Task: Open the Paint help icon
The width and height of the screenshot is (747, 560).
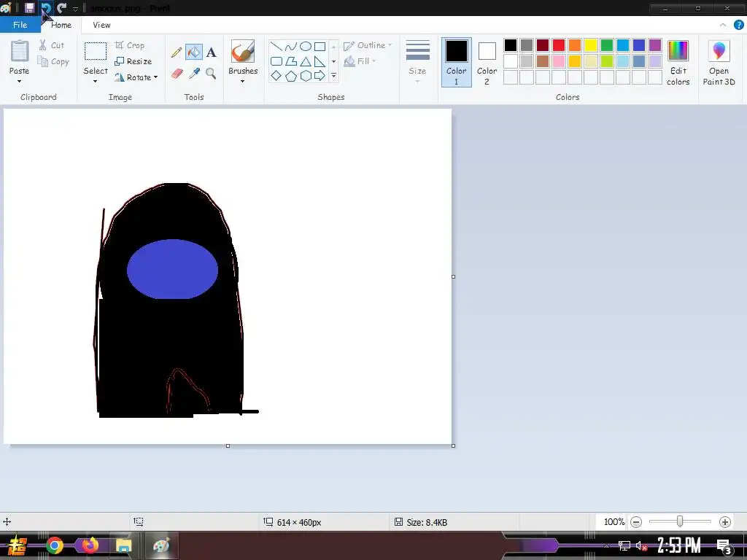Action: point(738,25)
